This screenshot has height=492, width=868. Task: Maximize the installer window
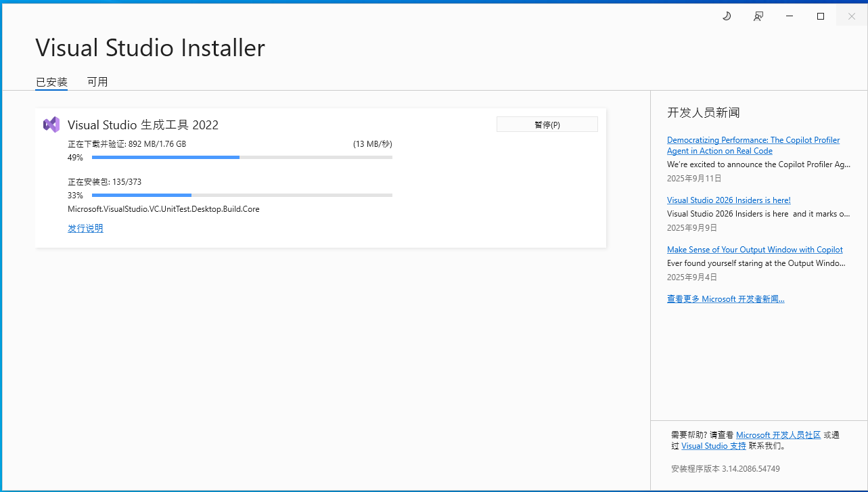coord(821,16)
